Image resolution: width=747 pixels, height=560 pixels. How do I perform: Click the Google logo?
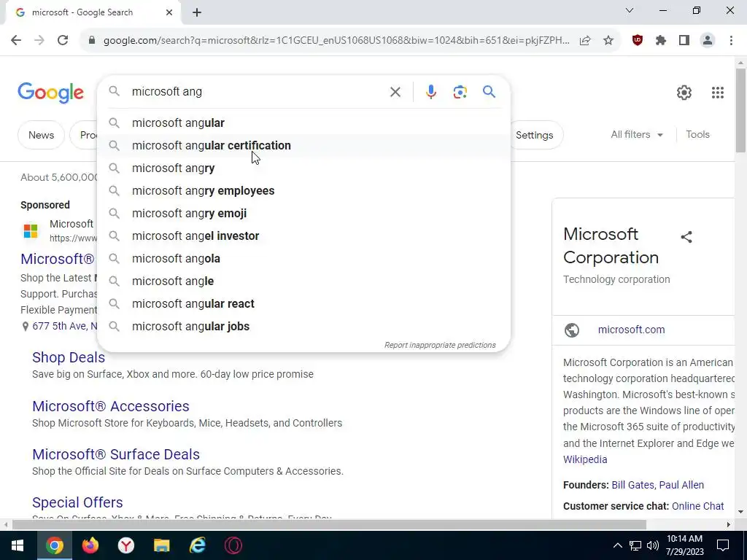coord(50,93)
